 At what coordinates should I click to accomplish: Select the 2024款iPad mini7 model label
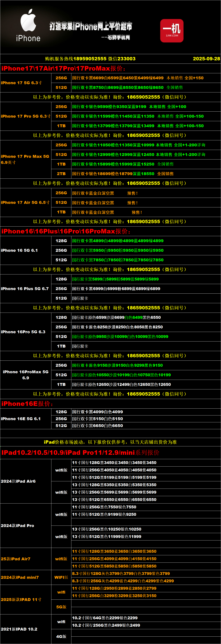(20, 577)
